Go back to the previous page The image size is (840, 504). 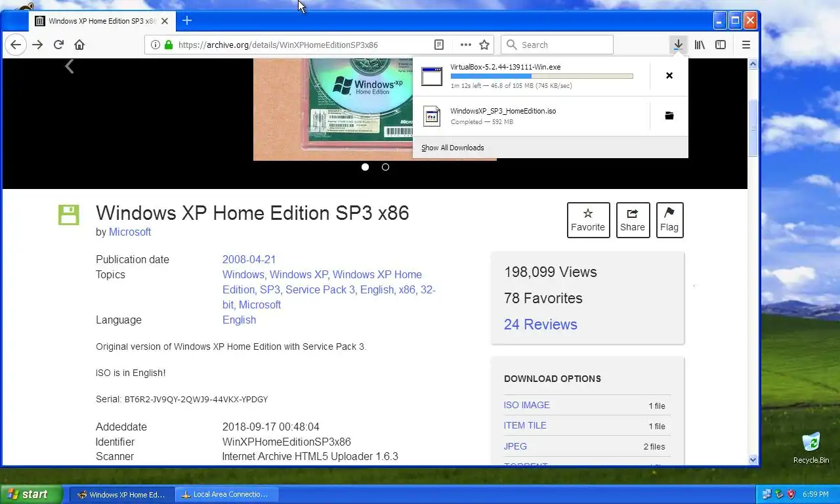coord(16,45)
